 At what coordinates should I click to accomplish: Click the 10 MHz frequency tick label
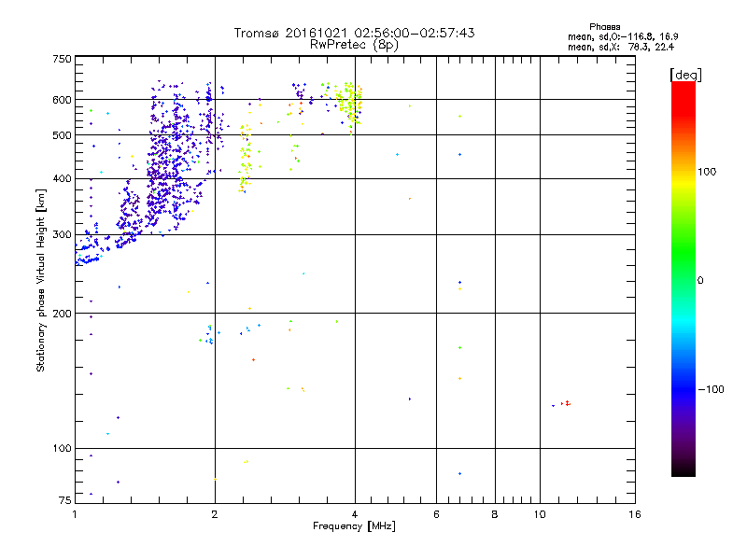pyautogui.click(x=540, y=514)
